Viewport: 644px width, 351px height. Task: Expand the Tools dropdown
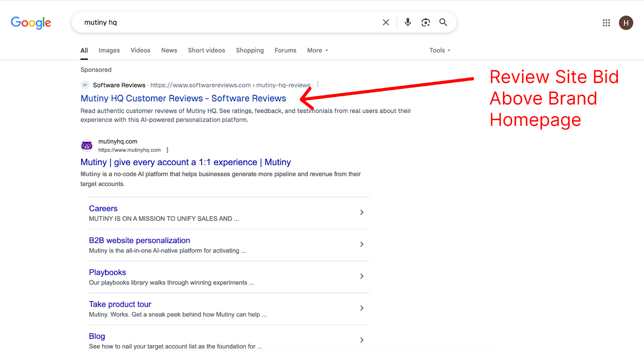pos(440,50)
